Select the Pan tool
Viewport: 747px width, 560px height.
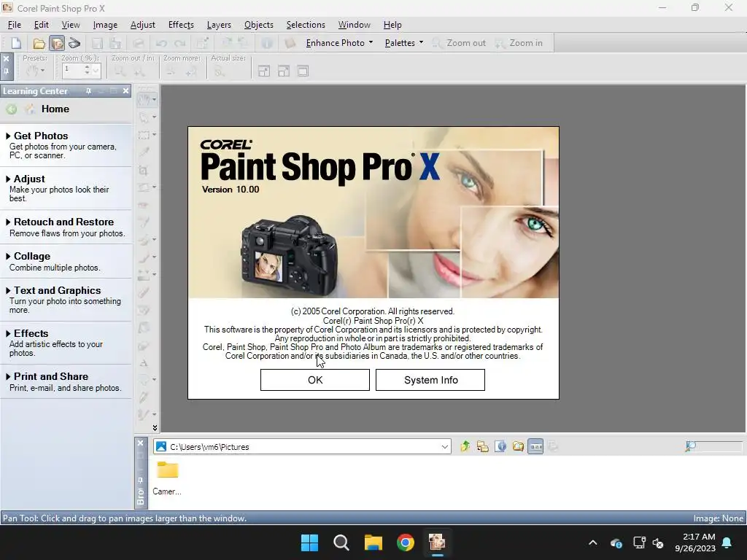click(144, 99)
